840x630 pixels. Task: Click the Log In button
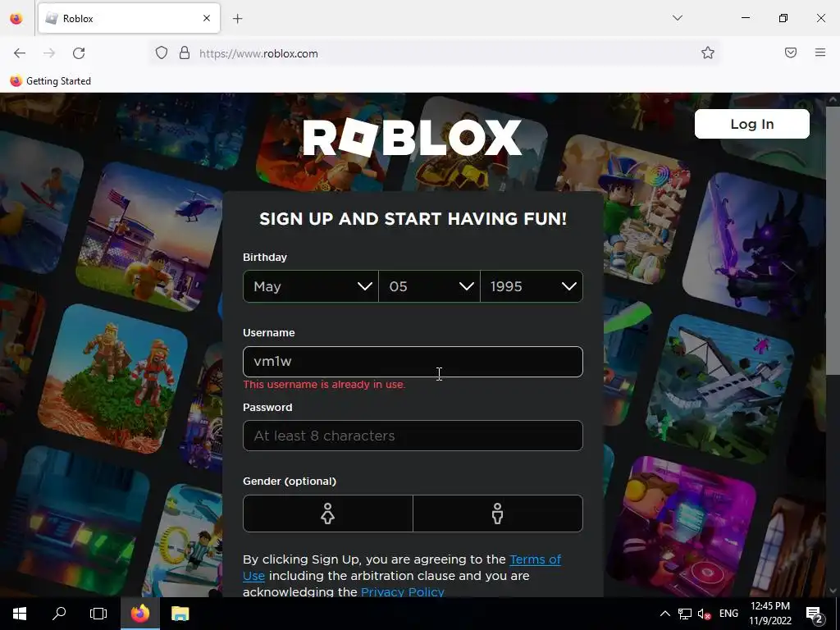[x=752, y=124]
